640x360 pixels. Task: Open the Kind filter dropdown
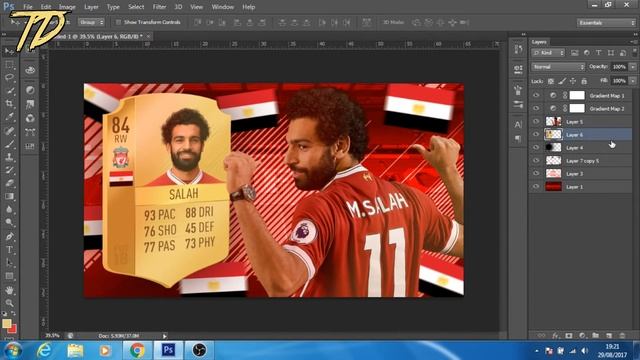pos(548,53)
